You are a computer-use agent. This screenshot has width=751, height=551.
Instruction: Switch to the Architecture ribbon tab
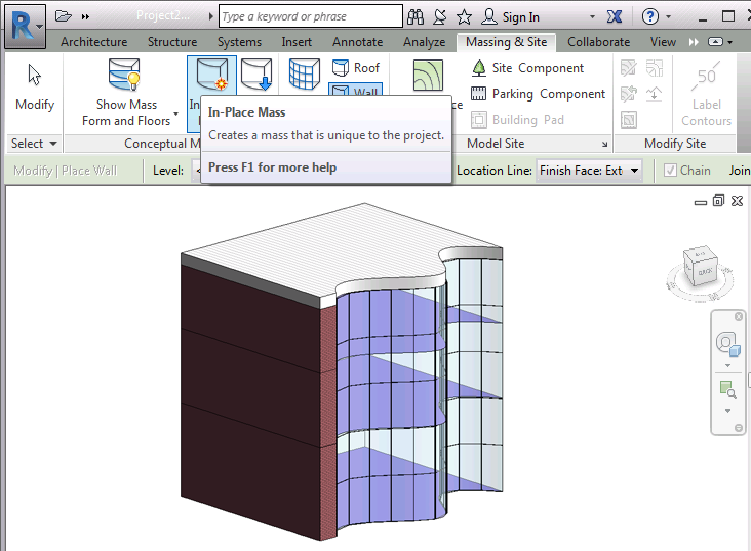94,42
